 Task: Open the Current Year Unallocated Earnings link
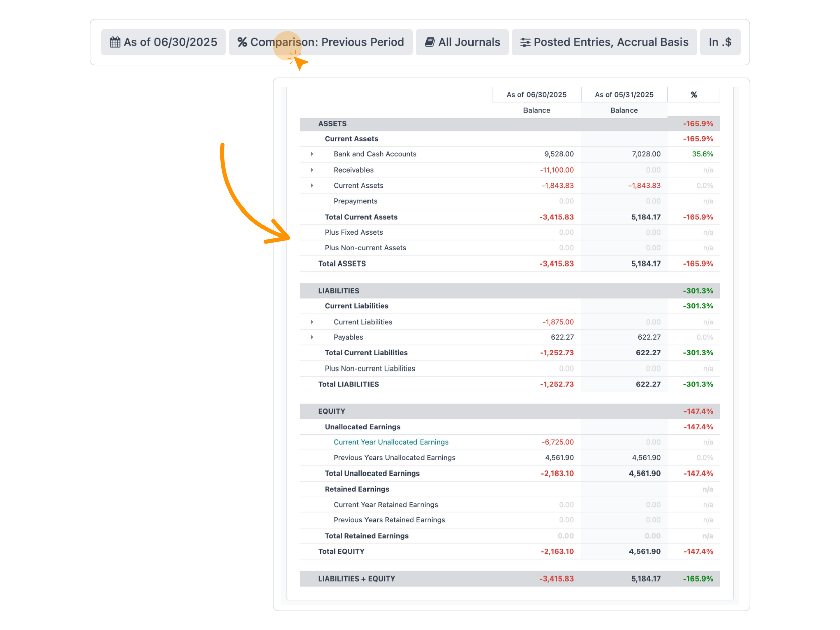click(391, 442)
